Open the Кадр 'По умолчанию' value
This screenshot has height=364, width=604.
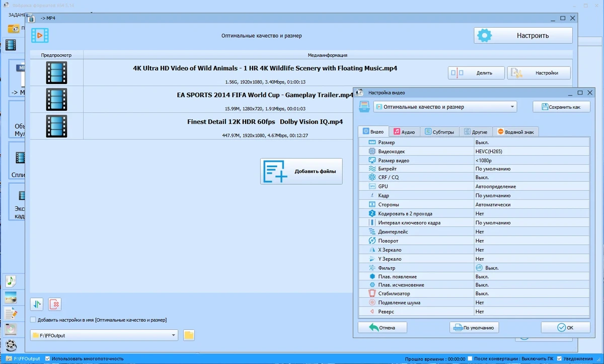pyautogui.click(x=532, y=195)
